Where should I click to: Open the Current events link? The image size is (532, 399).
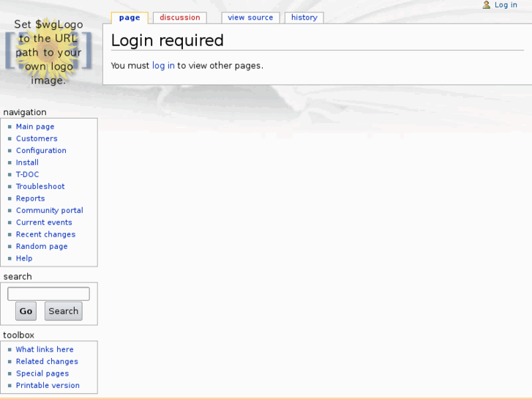pos(44,223)
